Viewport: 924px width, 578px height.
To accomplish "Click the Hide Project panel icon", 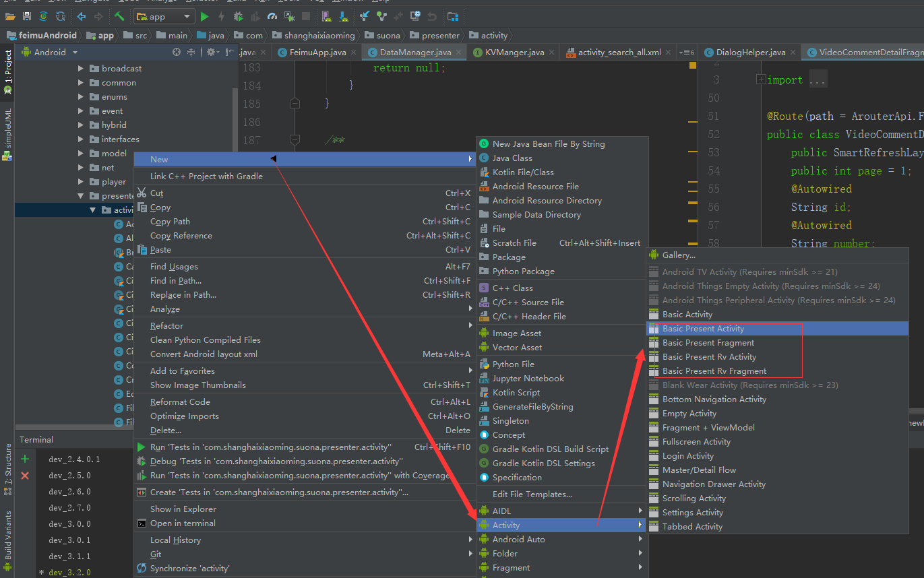I will [230, 52].
